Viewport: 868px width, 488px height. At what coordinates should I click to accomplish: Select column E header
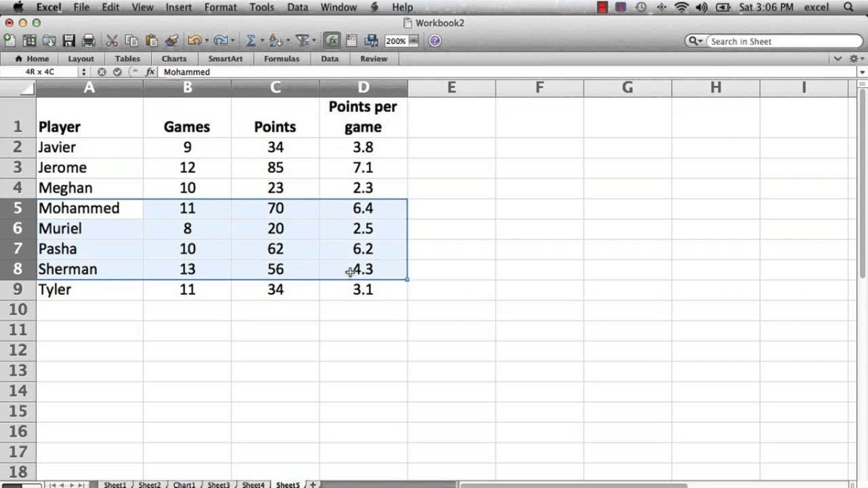point(451,87)
